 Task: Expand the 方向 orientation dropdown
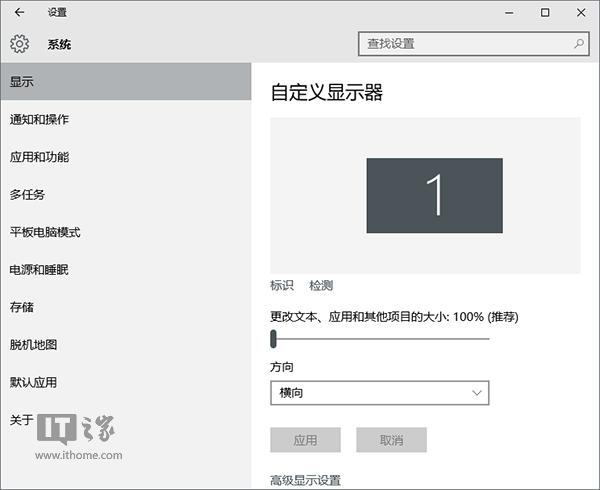(x=379, y=393)
